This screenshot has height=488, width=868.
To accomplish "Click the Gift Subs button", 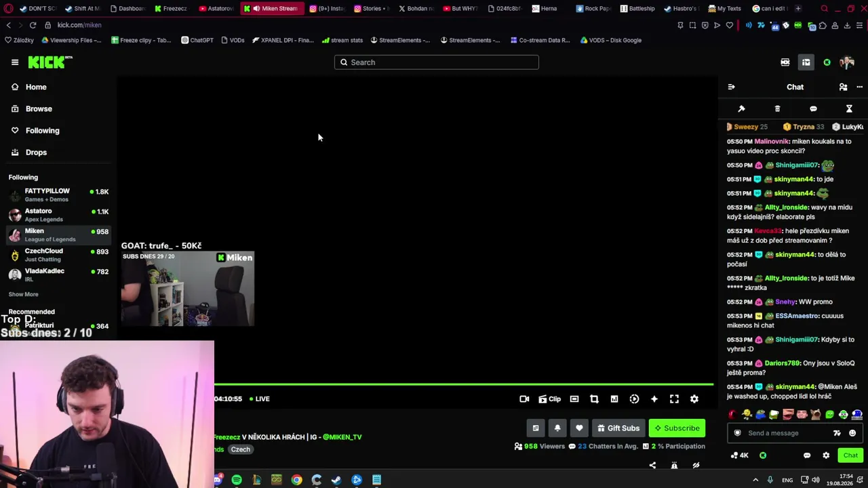I will (x=618, y=428).
